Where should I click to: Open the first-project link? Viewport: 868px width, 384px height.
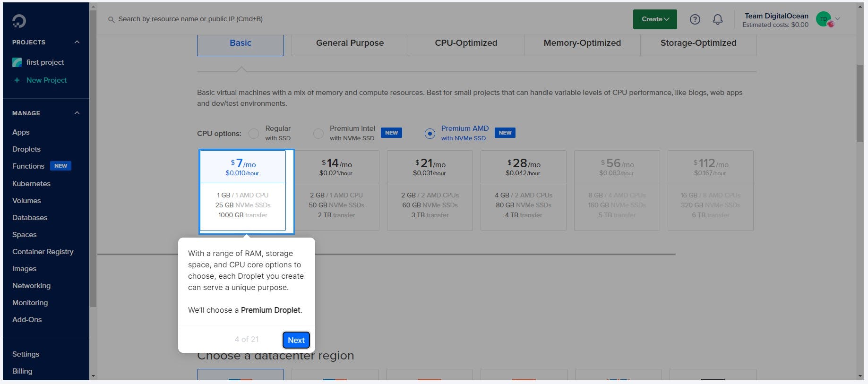(45, 62)
